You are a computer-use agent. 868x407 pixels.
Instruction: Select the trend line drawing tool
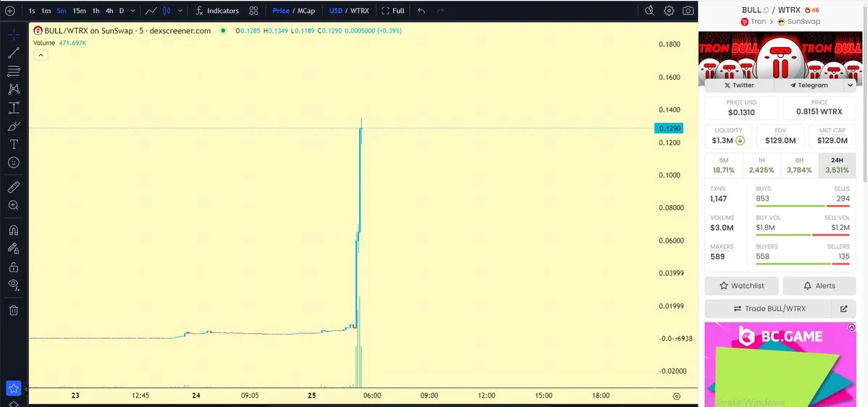[x=14, y=53]
